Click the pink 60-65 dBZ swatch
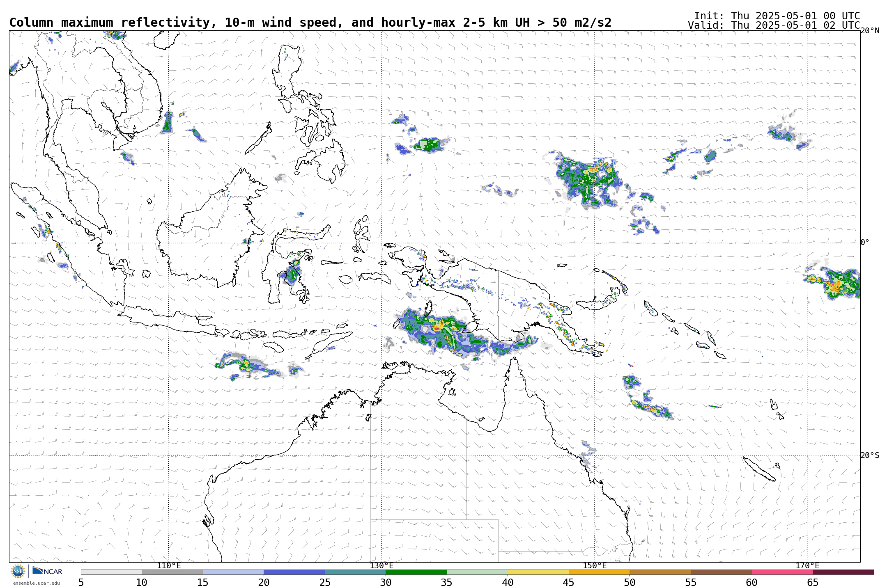887x588 pixels. pyautogui.click(x=782, y=572)
